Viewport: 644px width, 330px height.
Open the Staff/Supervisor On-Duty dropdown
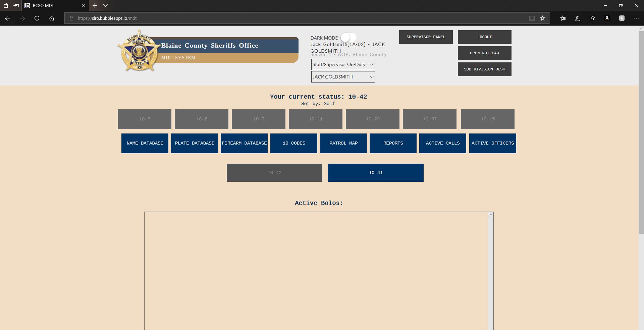343,64
